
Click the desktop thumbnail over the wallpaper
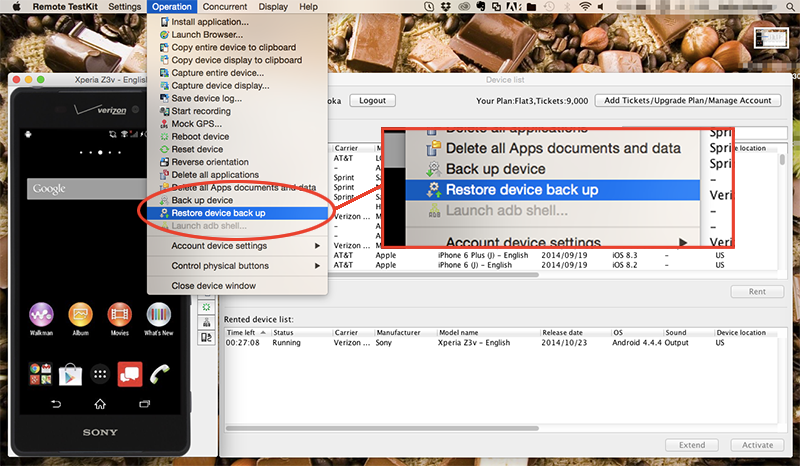(x=771, y=38)
